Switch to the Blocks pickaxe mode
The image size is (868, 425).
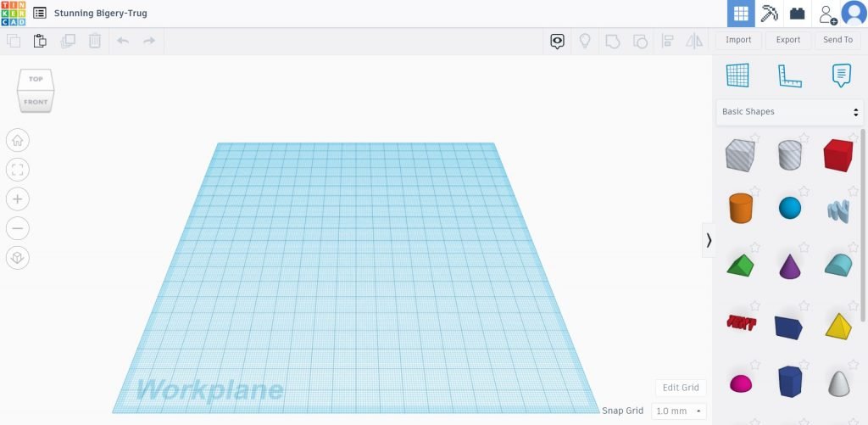pyautogui.click(x=769, y=14)
